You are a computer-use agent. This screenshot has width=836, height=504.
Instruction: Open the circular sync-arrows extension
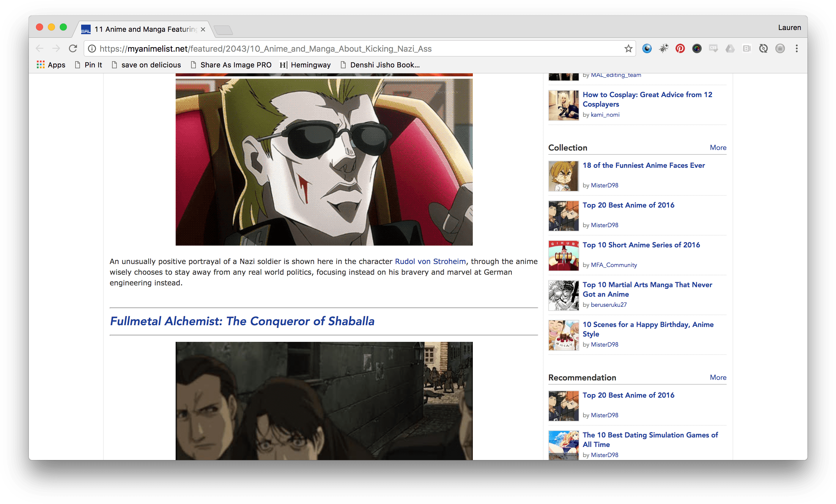click(763, 48)
